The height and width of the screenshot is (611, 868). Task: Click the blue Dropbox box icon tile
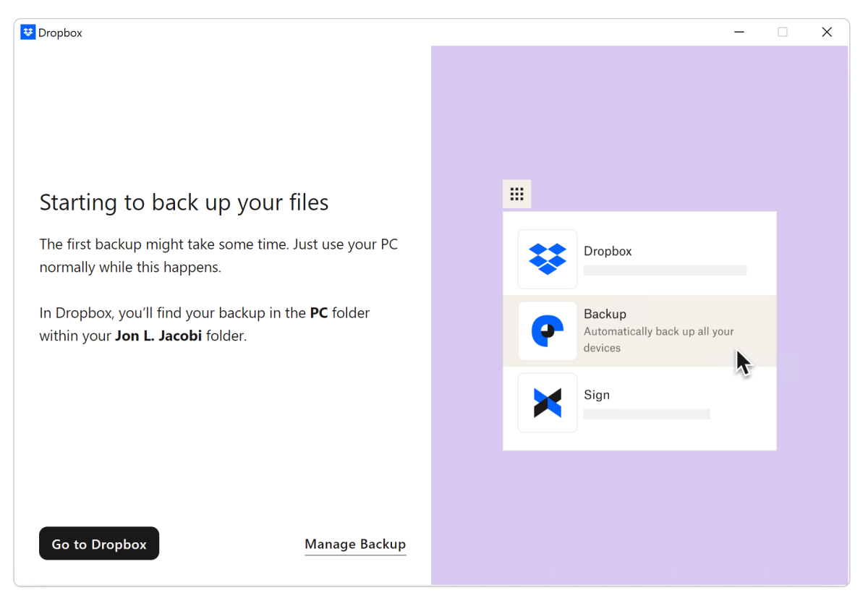[548, 259]
